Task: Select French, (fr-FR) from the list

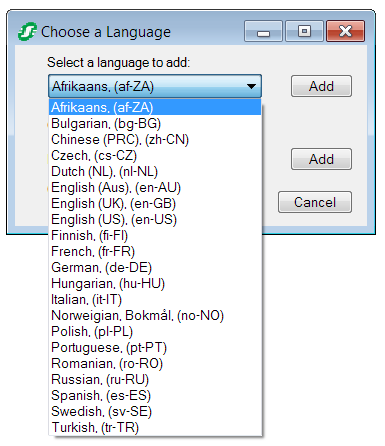Action: point(155,252)
